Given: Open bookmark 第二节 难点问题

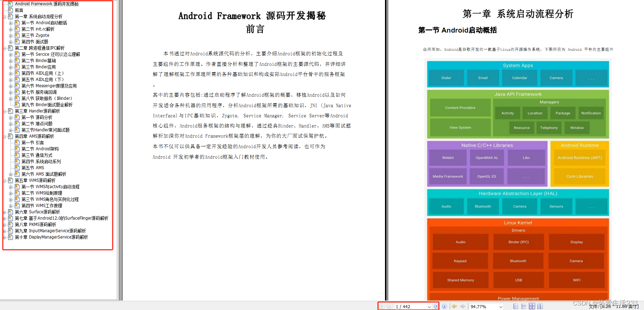Looking at the screenshot, I should (x=37, y=124).
